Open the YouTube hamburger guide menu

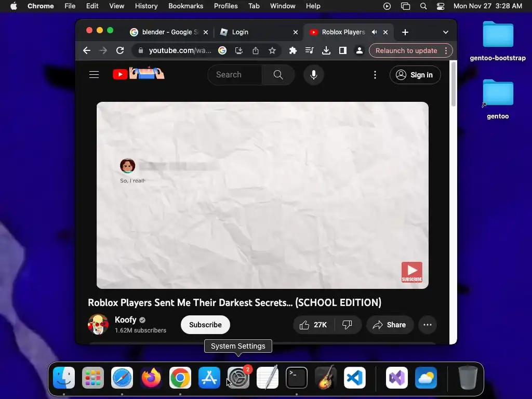94,75
